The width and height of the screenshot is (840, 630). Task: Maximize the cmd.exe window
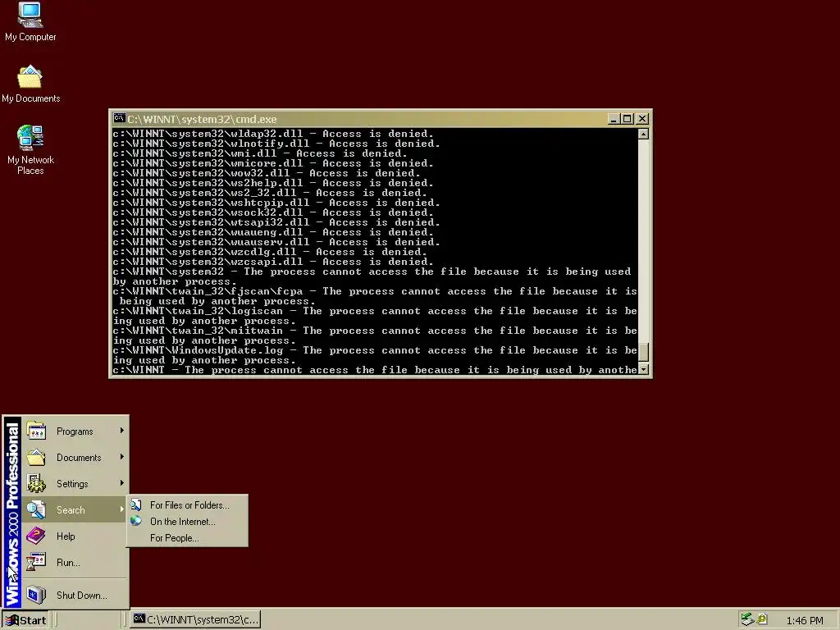627,119
